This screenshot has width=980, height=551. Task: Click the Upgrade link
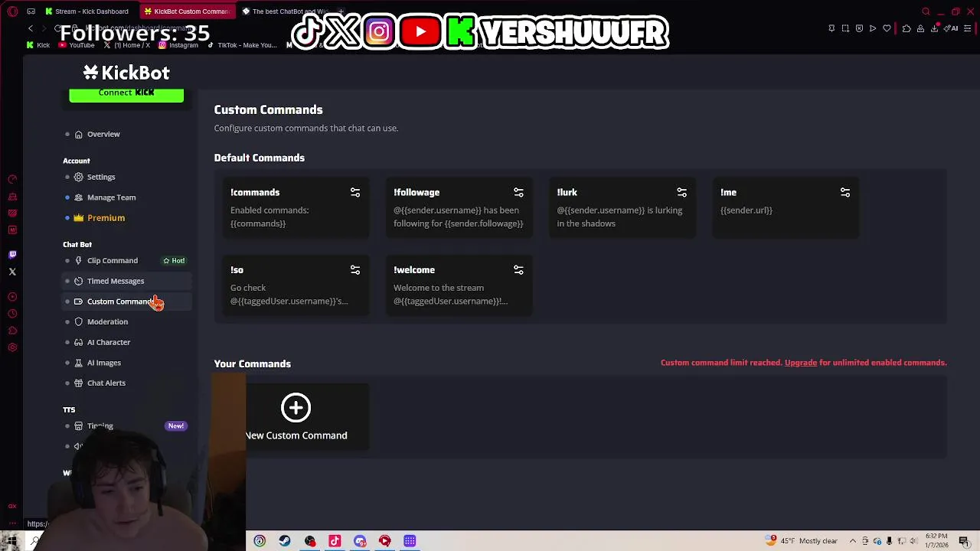click(801, 363)
